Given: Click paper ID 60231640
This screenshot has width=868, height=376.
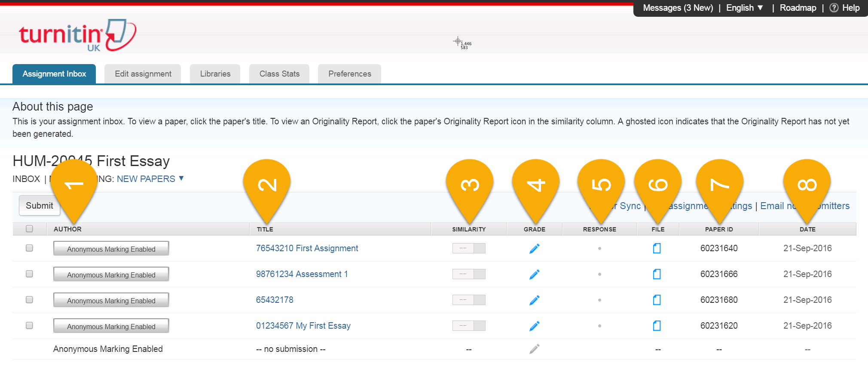Looking at the screenshot, I should point(719,248).
